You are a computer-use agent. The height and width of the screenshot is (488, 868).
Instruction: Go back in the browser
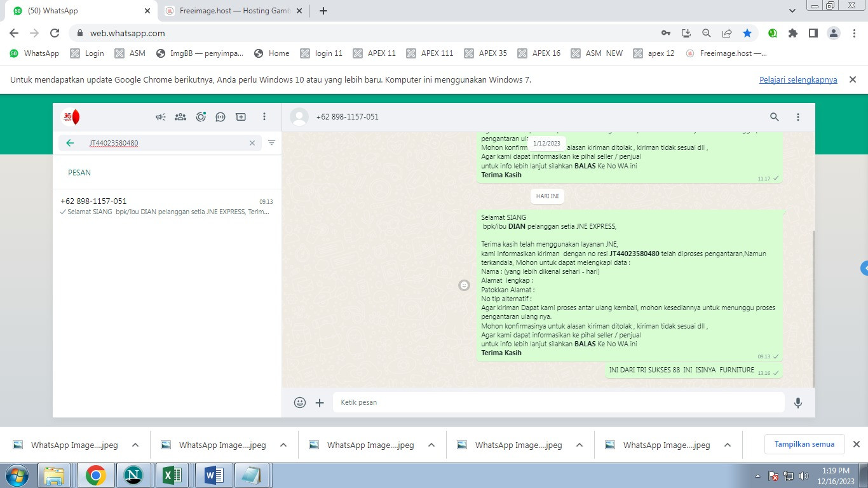[14, 33]
